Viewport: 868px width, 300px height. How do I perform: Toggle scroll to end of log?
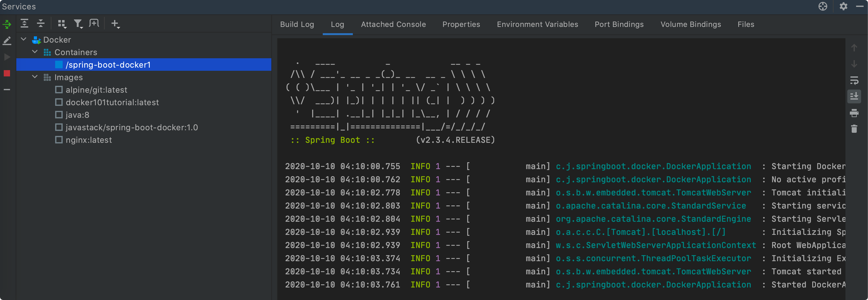tap(854, 97)
